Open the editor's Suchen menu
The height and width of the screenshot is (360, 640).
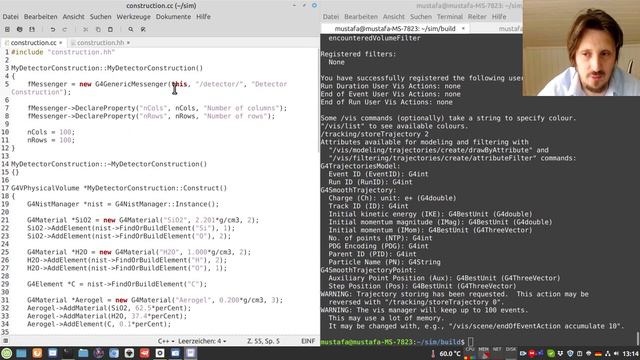100,17
